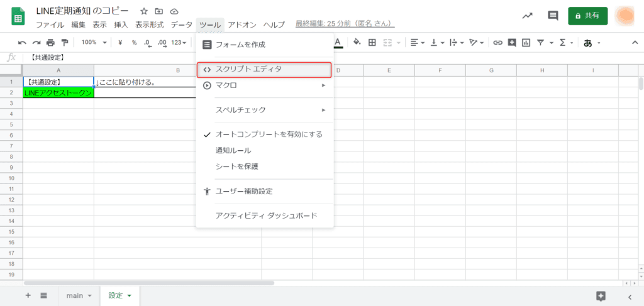Image resolution: width=644 pixels, height=306 pixels.
Task: Open the fill color picker
Action: pyautogui.click(x=357, y=43)
